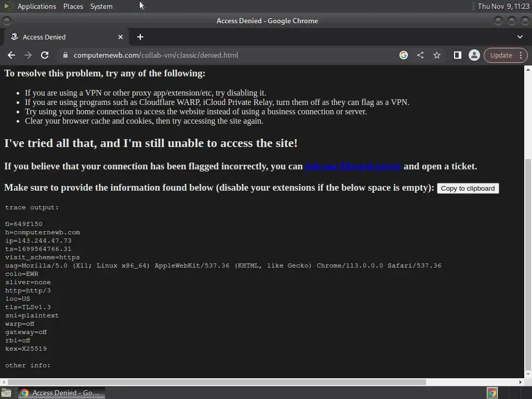532x399 pixels.
Task: Click scroll-up arrow of page scrollbar
Action: (x=528, y=69)
